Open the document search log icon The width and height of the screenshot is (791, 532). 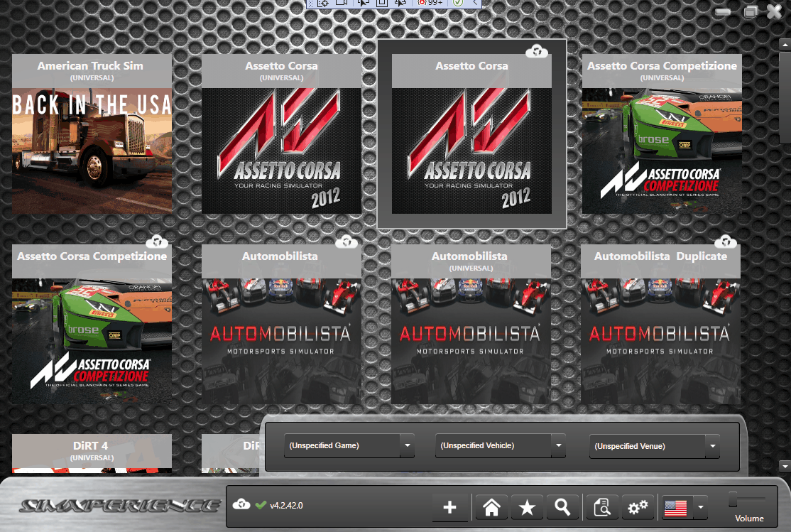tap(602, 507)
